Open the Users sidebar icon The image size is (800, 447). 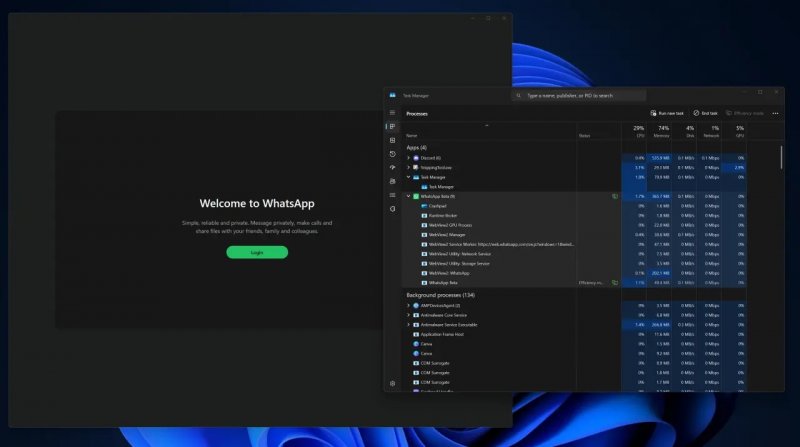point(392,181)
